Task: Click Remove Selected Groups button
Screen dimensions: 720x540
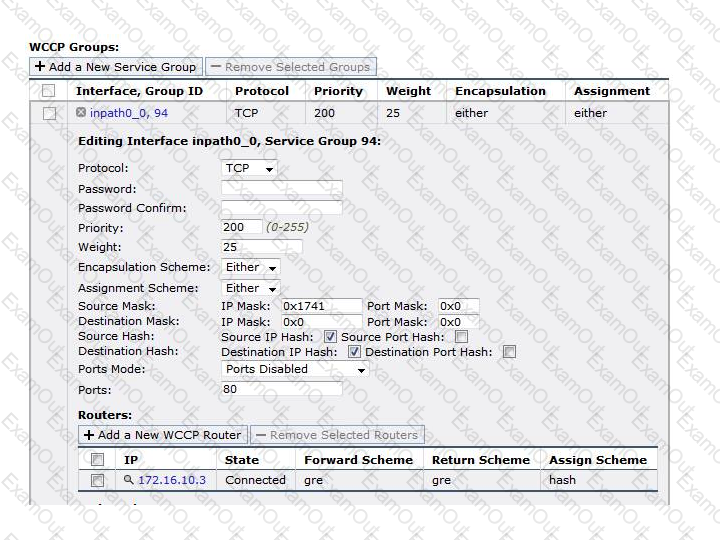Action: tap(291, 67)
